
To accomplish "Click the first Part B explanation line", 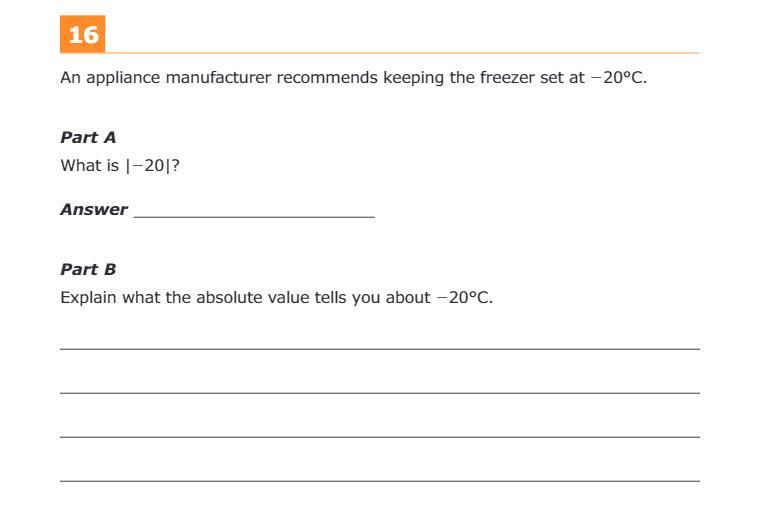I will [380, 348].
